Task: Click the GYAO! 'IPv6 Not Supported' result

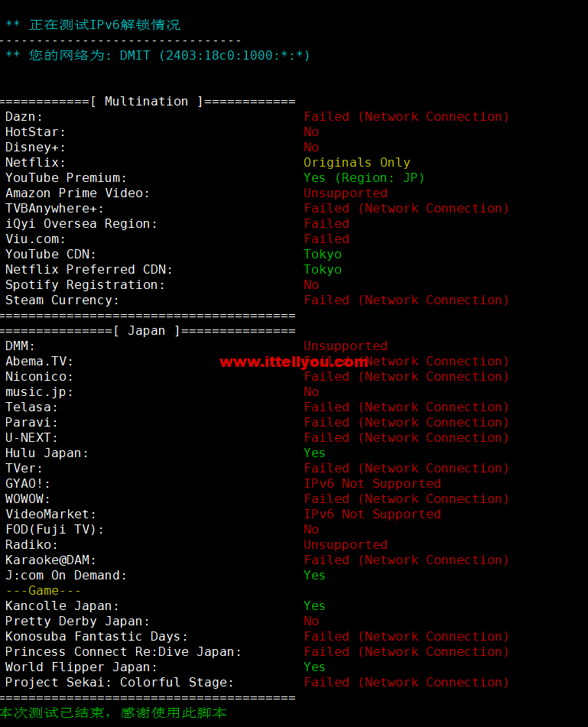Action: click(x=372, y=484)
